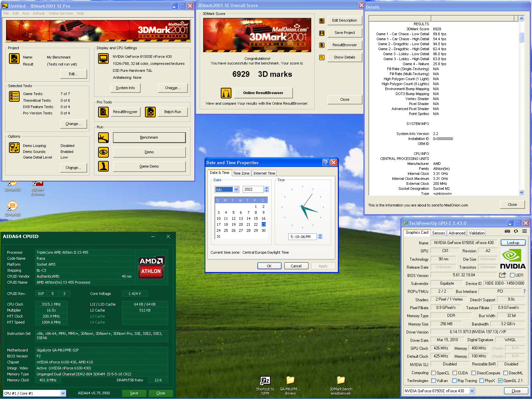Switch to the Advanced tab in GPU-Z
The width and height of the screenshot is (532, 399).
pyautogui.click(x=457, y=233)
